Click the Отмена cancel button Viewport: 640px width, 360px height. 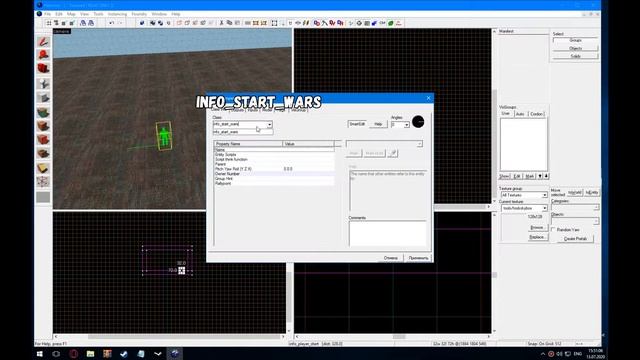click(391, 258)
